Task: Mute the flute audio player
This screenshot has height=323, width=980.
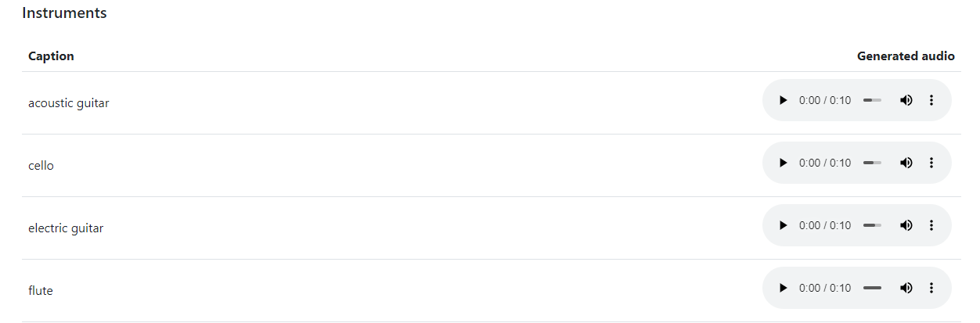Action: pyautogui.click(x=906, y=288)
